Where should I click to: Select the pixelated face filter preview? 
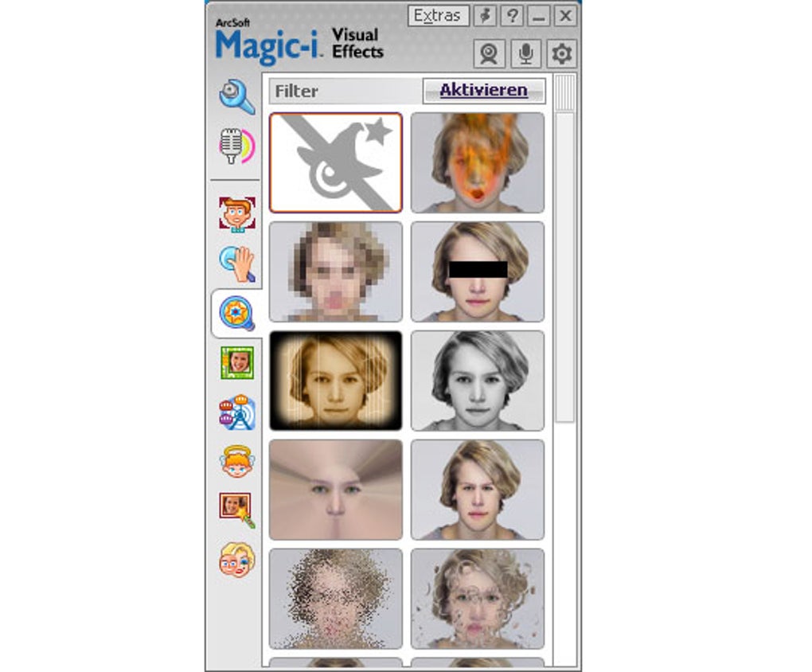click(x=334, y=272)
